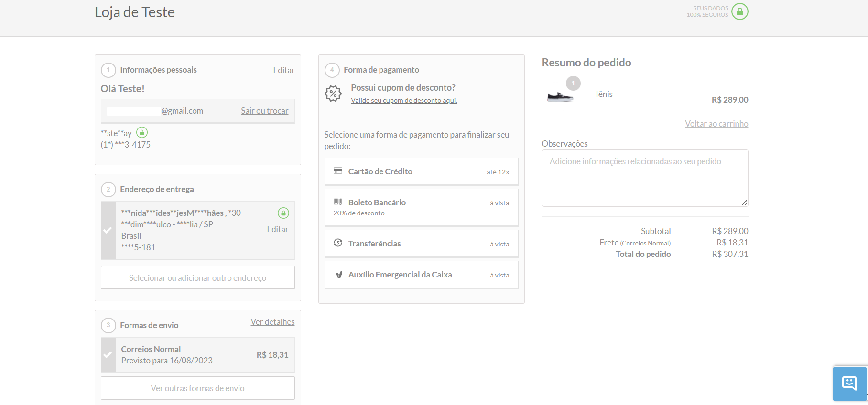
Task: Click quantity badge on Tênis thumbnail
Action: (x=573, y=84)
